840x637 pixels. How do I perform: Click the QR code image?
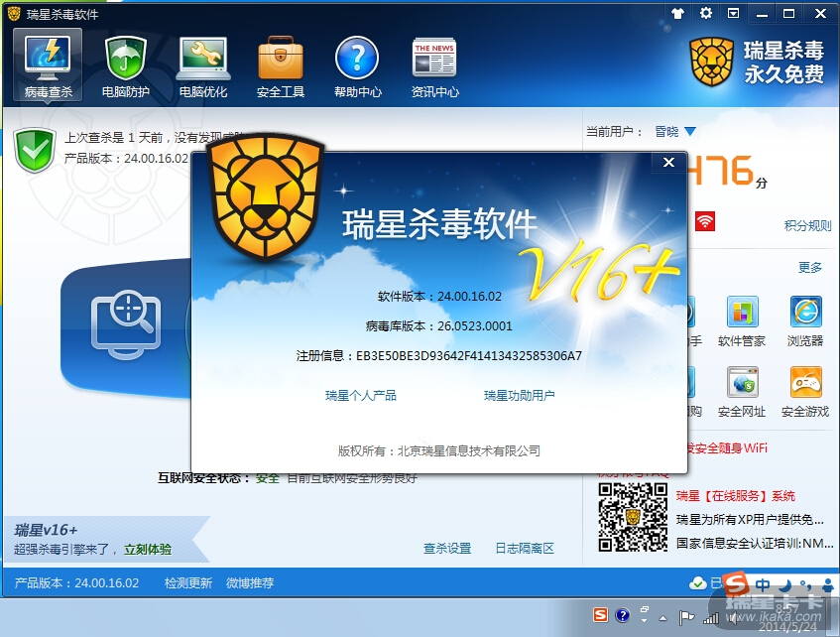pyautogui.click(x=633, y=517)
